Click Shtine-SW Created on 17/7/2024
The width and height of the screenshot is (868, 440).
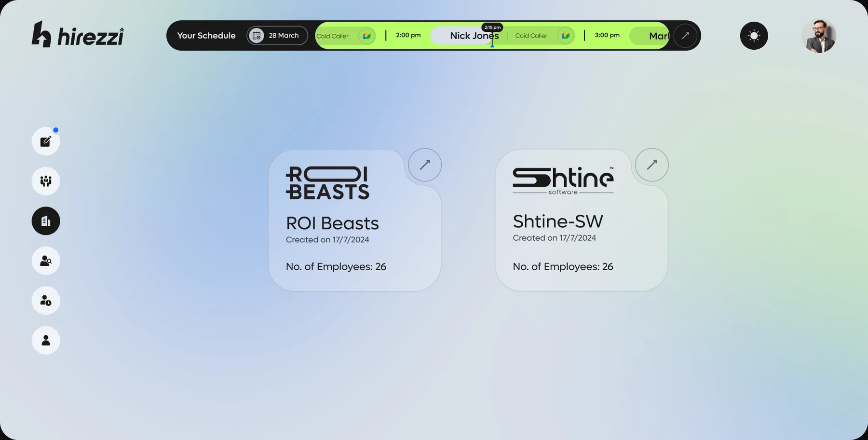coord(555,238)
